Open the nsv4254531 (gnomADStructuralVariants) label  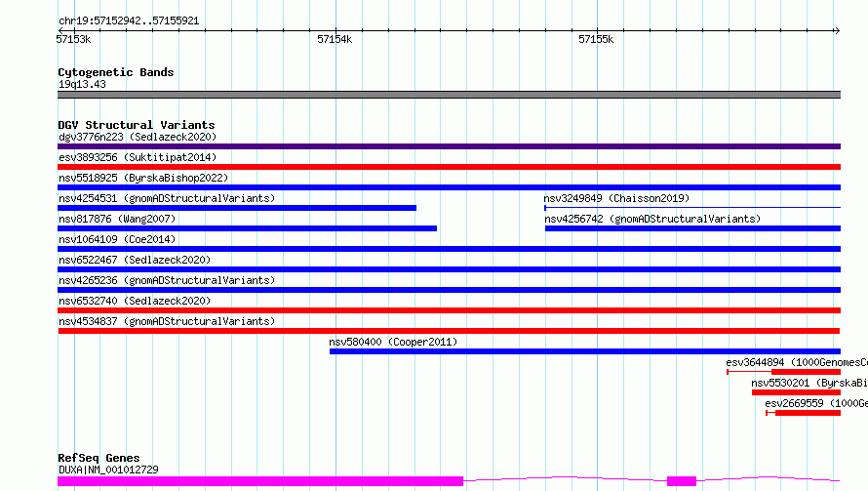[x=167, y=198]
